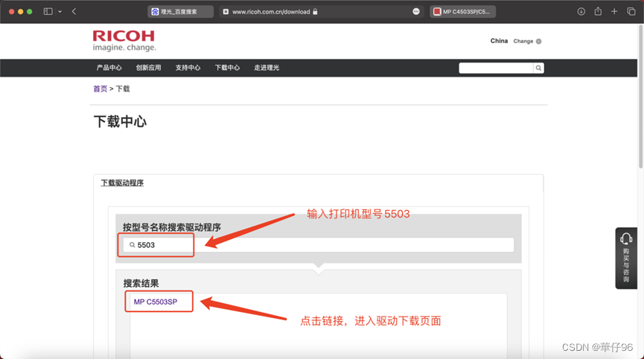Click the Change region link
Screen dimensions: 644x359
pyautogui.click(x=523, y=41)
